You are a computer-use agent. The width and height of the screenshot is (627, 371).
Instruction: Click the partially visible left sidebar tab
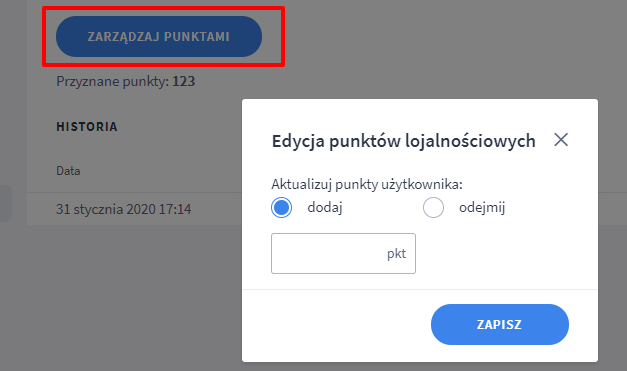tap(6, 203)
